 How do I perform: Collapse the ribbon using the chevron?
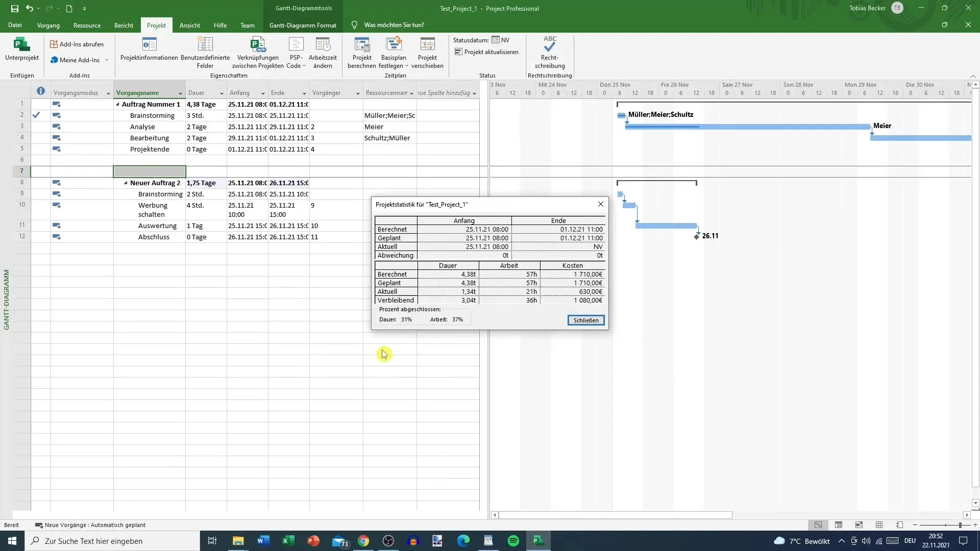click(973, 76)
